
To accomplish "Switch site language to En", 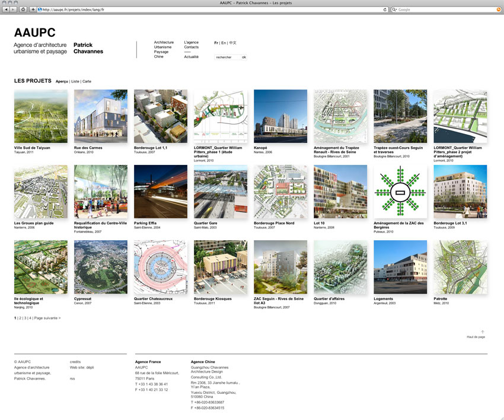I will [x=224, y=43].
